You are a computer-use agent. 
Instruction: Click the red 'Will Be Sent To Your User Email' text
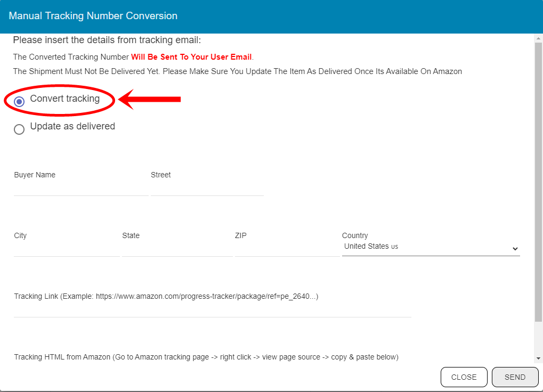pyautogui.click(x=192, y=57)
